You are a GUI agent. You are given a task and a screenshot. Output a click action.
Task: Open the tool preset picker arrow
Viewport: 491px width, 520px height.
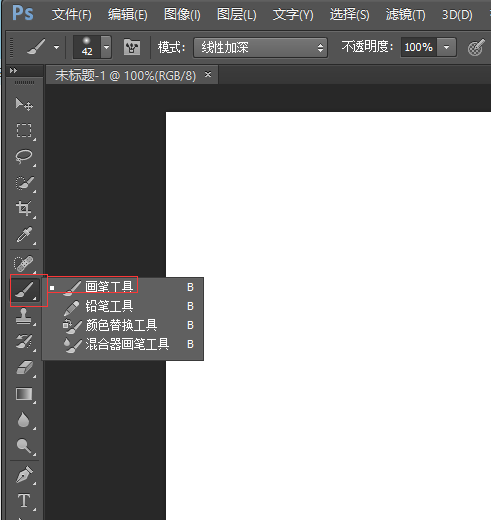tap(57, 47)
